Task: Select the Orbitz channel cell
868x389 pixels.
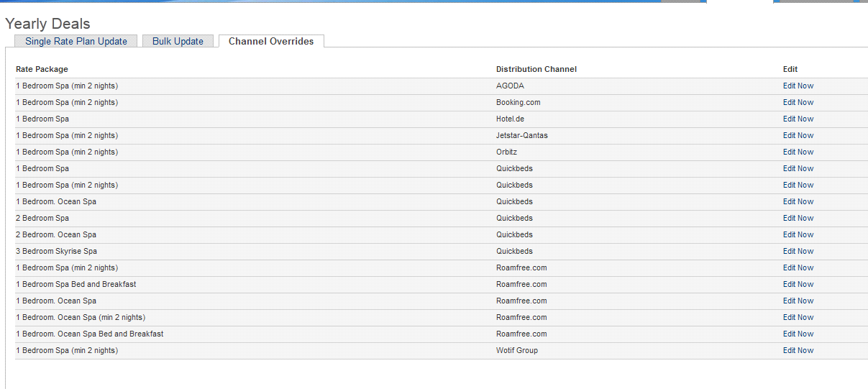Action: pyautogui.click(x=506, y=152)
